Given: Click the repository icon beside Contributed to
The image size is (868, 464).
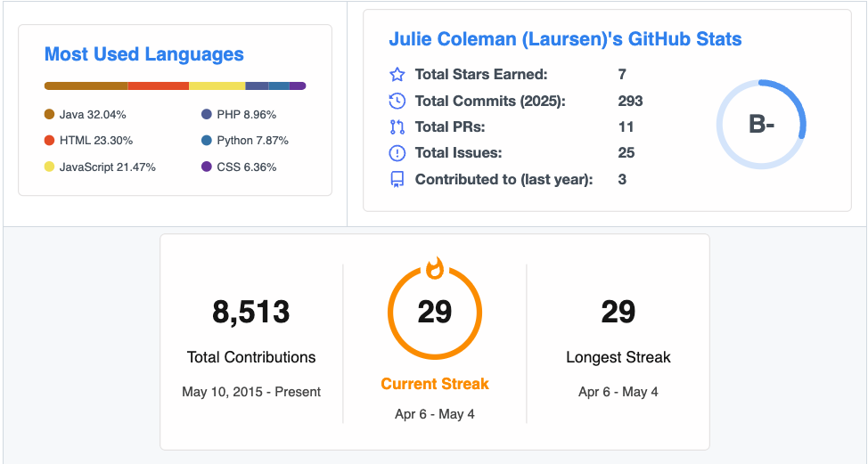Looking at the screenshot, I should (x=397, y=180).
